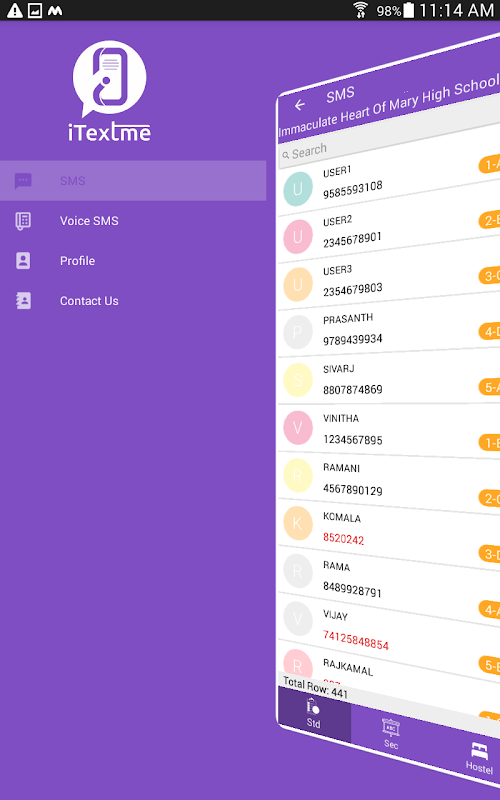Image resolution: width=500 pixels, height=800 pixels.
Task: Open the Profile menu entry
Action: pos(133,261)
